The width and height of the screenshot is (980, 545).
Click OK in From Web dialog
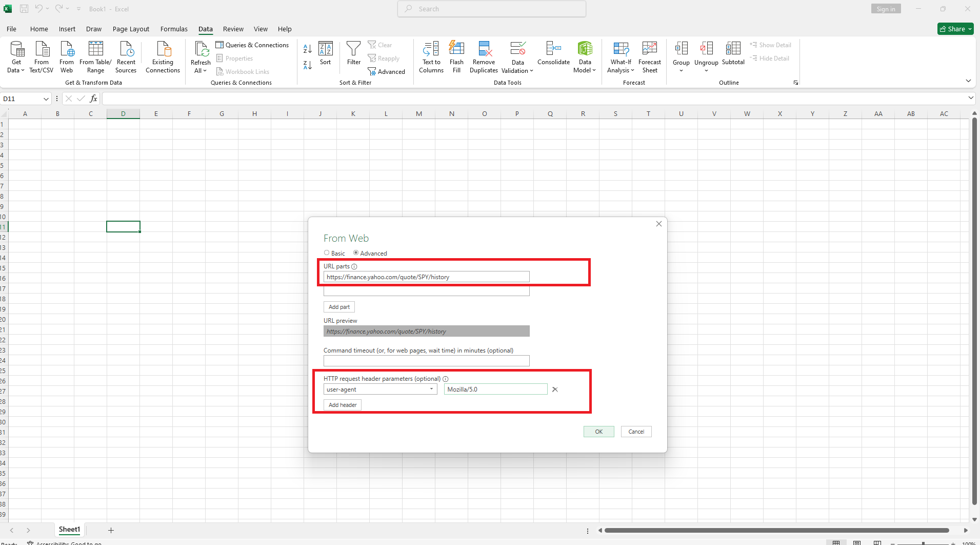[598, 432]
